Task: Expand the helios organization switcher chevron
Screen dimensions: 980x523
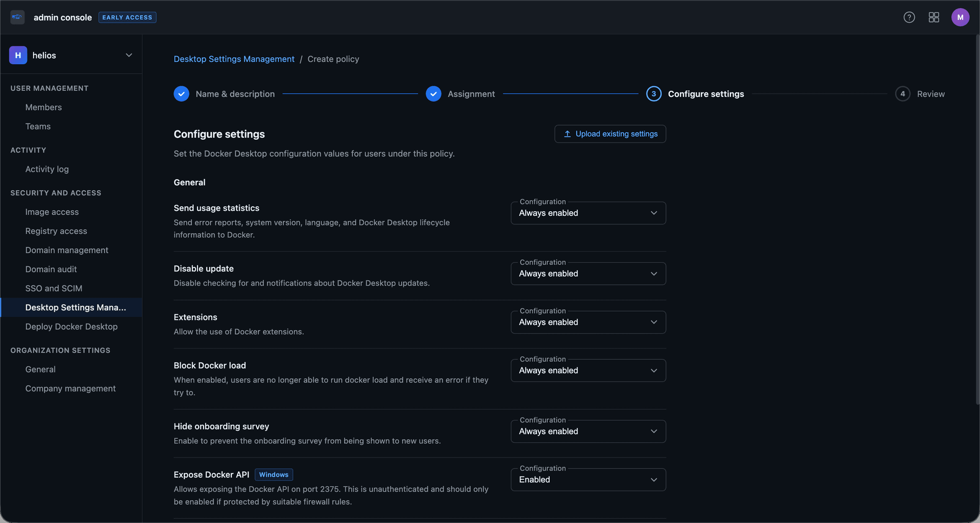Action: point(129,55)
